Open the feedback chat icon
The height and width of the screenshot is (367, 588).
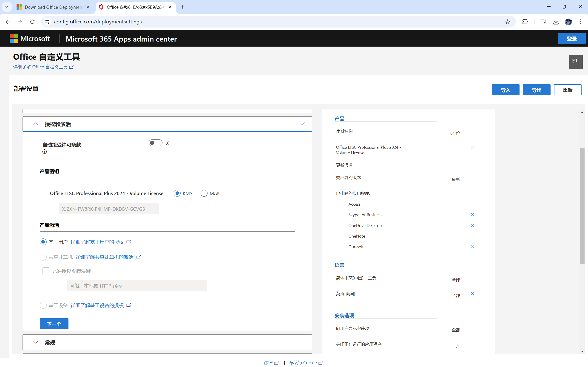[x=575, y=62]
